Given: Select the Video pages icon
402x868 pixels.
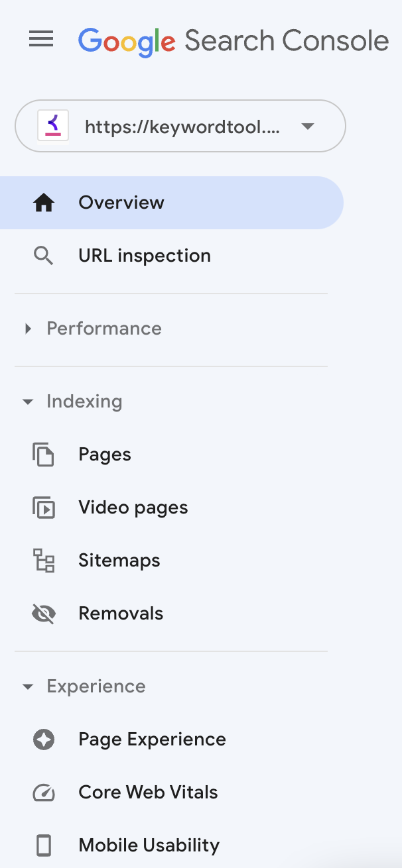Looking at the screenshot, I should click(x=43, y=508).
